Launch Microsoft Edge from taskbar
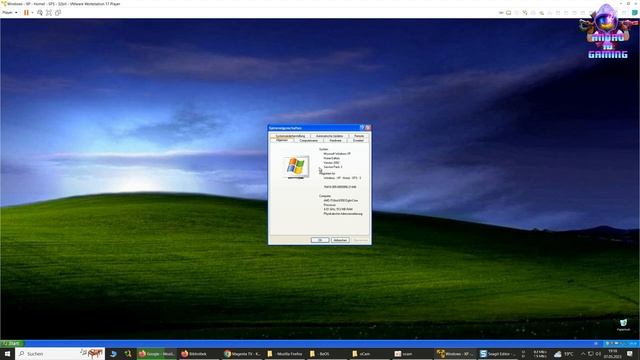Screen dimensions: 640x360 point(113,353)
